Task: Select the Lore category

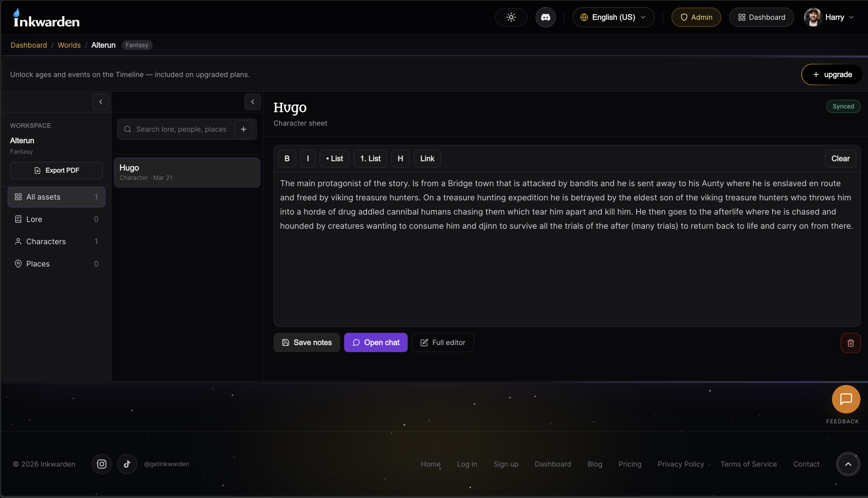Action: coord(56,219)
